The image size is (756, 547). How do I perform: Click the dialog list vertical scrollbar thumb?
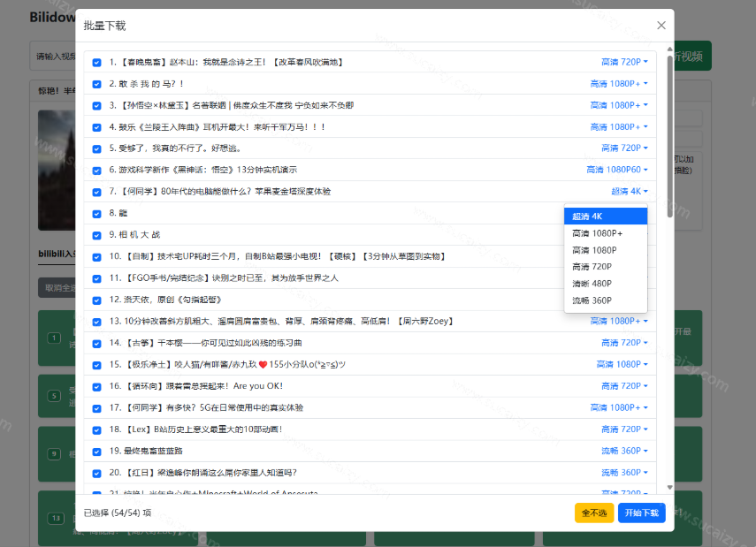tap(669, 137)
